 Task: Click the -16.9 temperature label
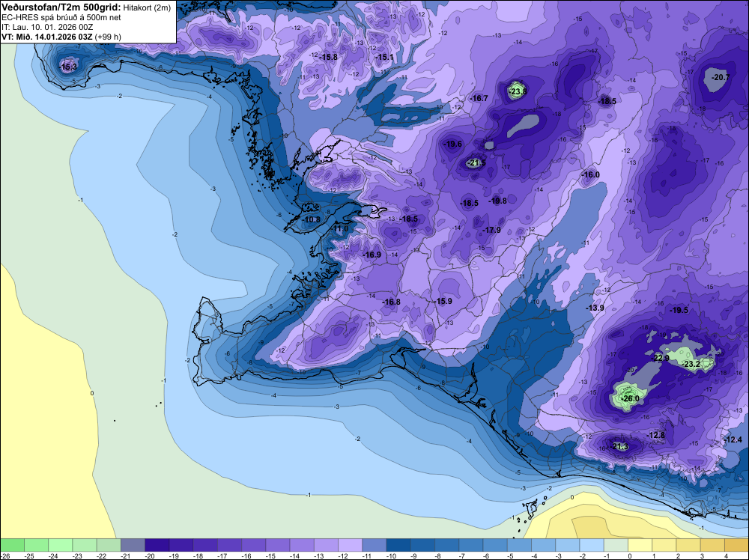coord(372,255)
